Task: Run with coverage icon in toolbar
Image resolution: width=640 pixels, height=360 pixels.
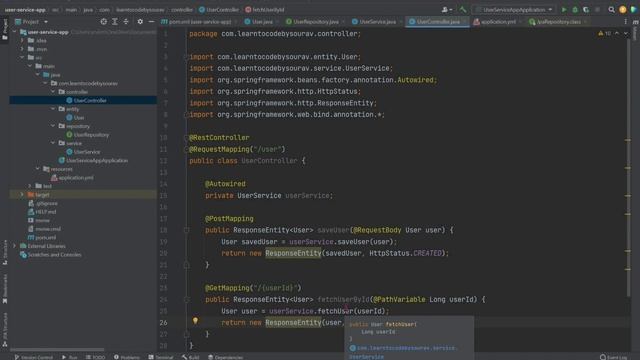Action: click(x=586, y=9)
